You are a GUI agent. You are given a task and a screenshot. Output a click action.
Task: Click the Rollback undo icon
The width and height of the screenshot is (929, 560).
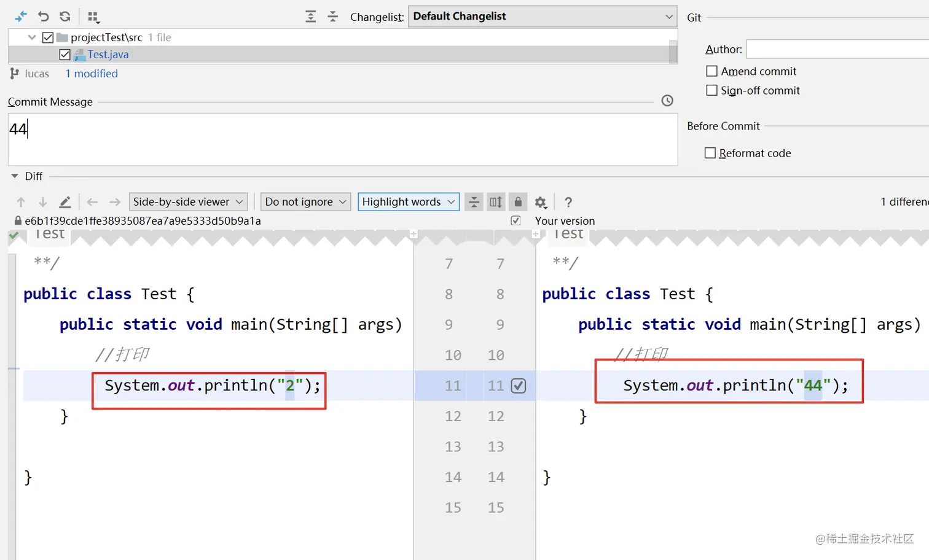click(43, 17)
